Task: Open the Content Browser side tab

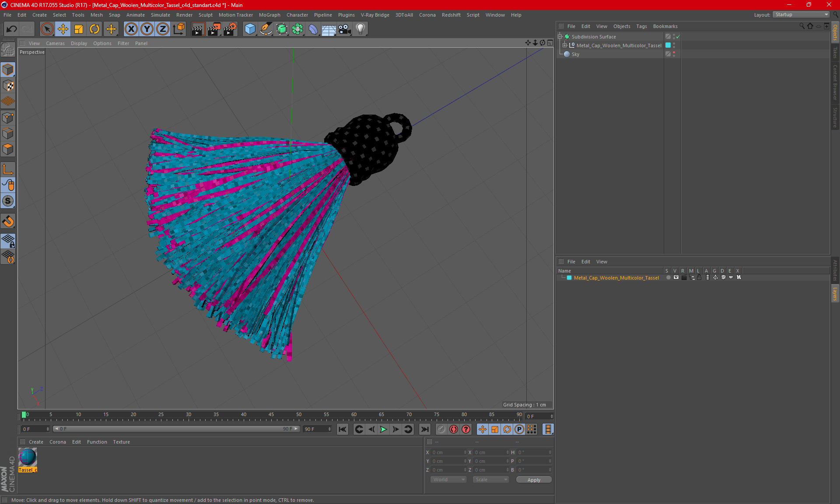Action: click(835, 82)
